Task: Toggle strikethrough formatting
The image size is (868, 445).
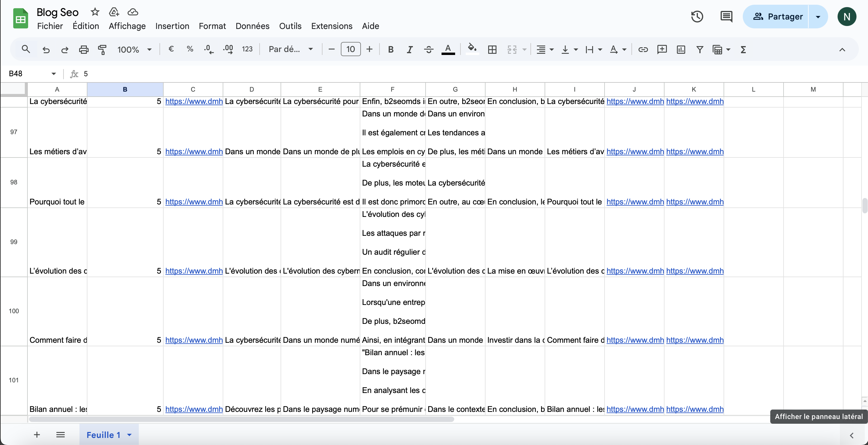Action: [428, 50]
